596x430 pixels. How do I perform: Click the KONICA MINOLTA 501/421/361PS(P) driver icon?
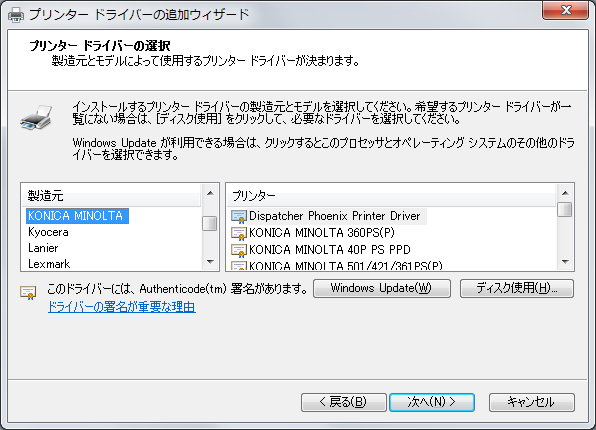click(x=239, y=265)
